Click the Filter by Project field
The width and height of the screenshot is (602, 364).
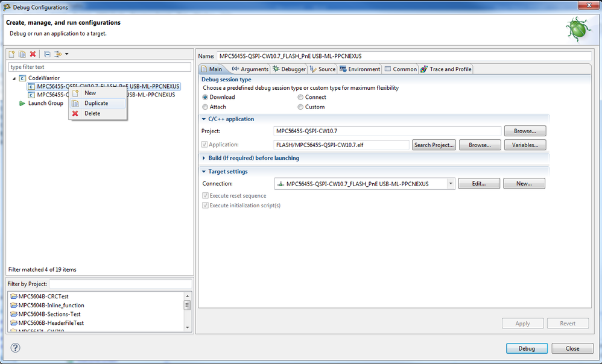click(121, 284)
